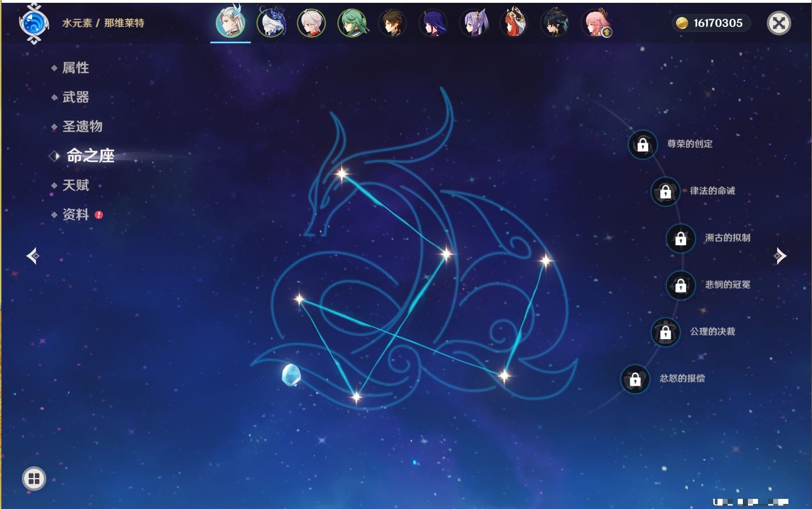The image size is (812, 509).
Task: Open the grid menu button at bottom left
Action: pos(34,479)
